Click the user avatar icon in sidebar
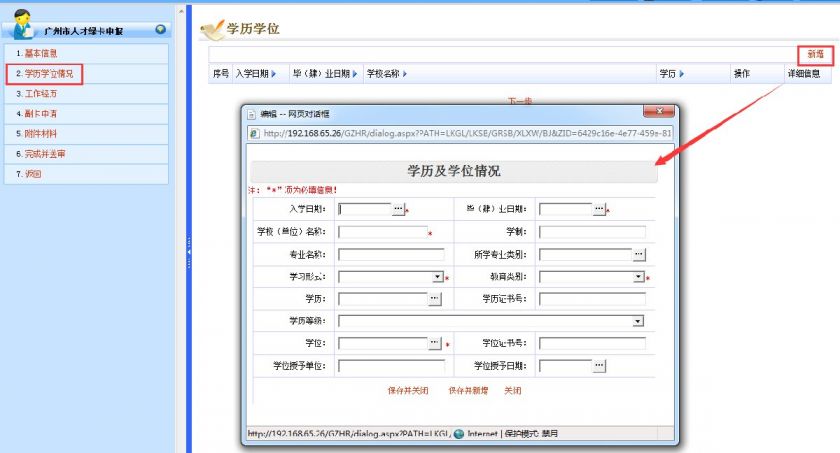This screenshot has width=840, height=453. 22,25
